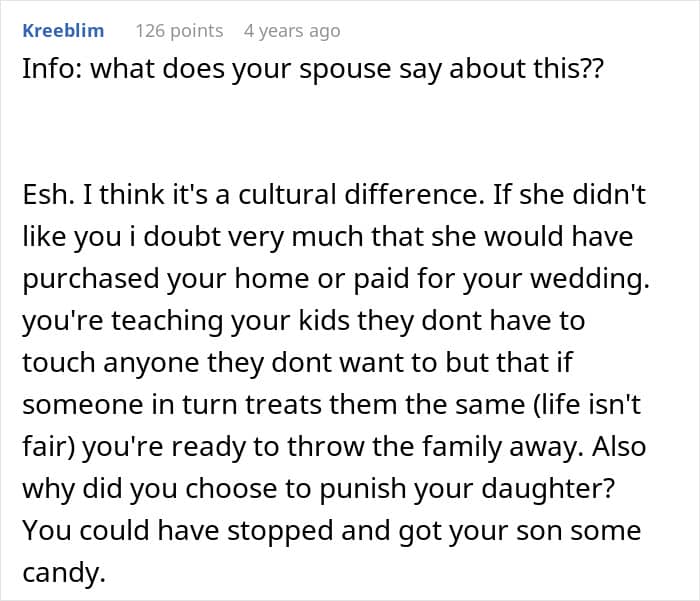Click the parenthetical '(life isn't'
Screen dimensions: 700x601
point(582,405)
